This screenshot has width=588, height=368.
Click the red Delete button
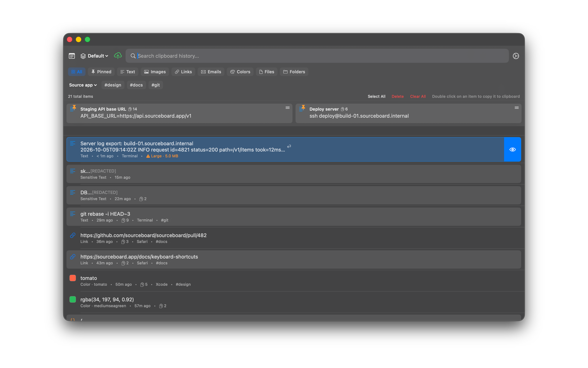(x=398, y=96)
